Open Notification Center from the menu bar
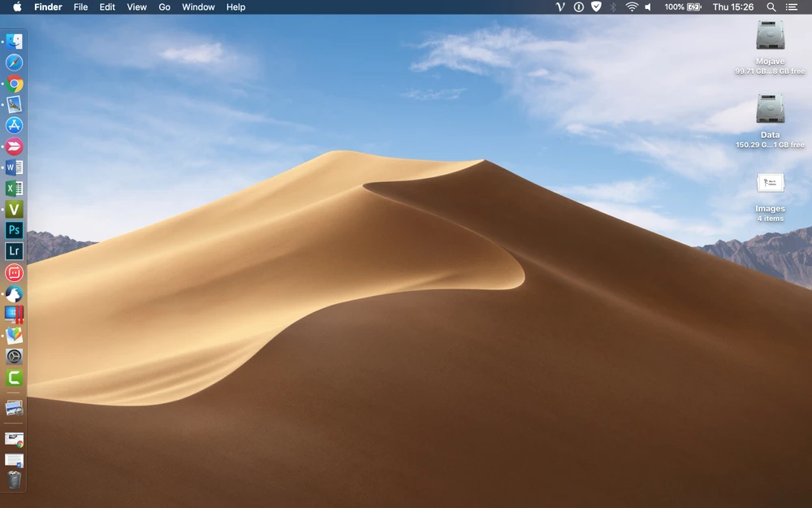This screenshot has width=812, height=508. click(792, 7)
